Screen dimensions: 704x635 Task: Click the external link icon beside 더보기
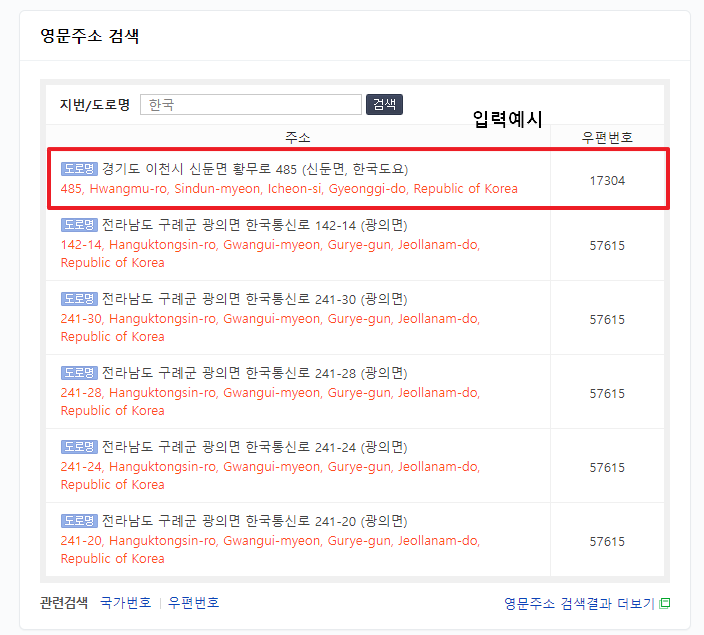[x=665, y=603]
